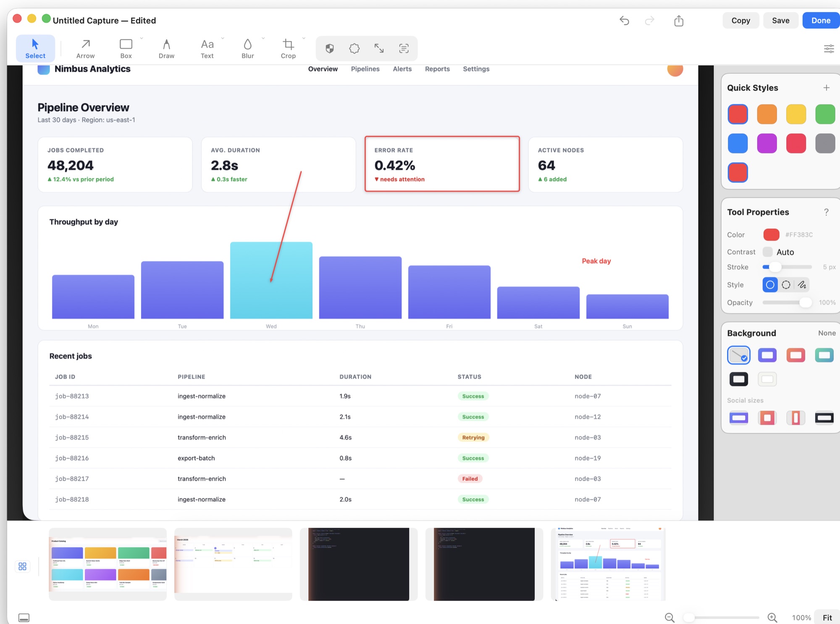Screen dimensions: 840x624
Task: Select the sketchy hand-drawn stroke style
Action: pos(802,285)
